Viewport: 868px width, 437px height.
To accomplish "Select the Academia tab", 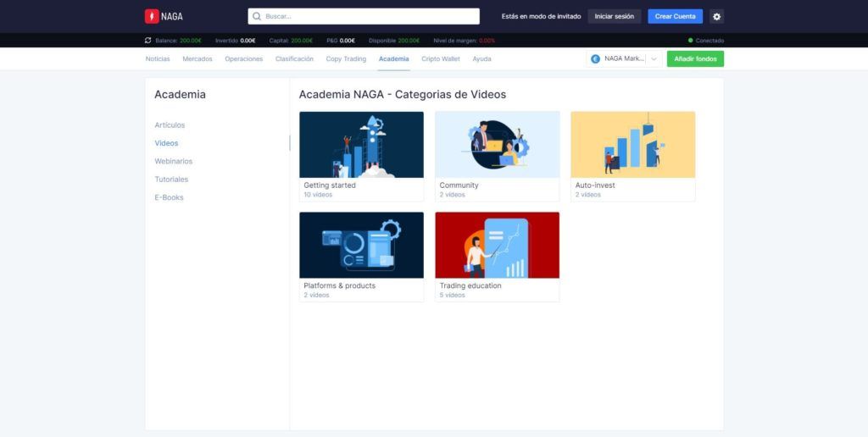I will pos(393,58).
